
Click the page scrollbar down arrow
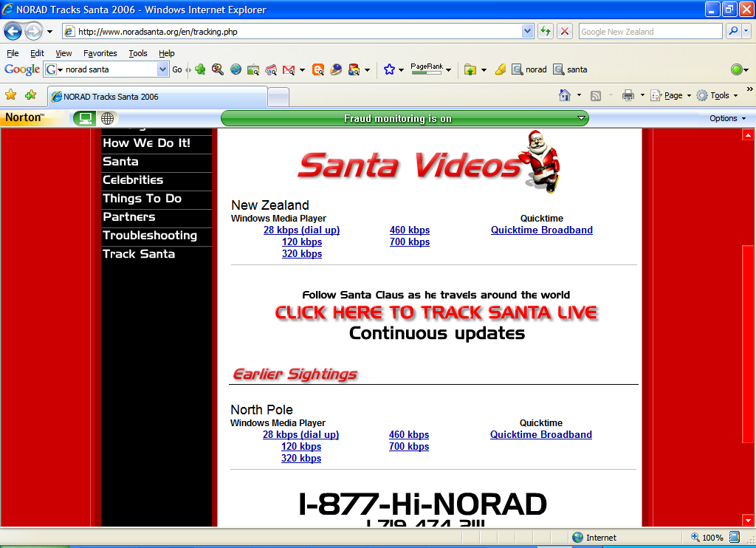[x=748, y=521]
